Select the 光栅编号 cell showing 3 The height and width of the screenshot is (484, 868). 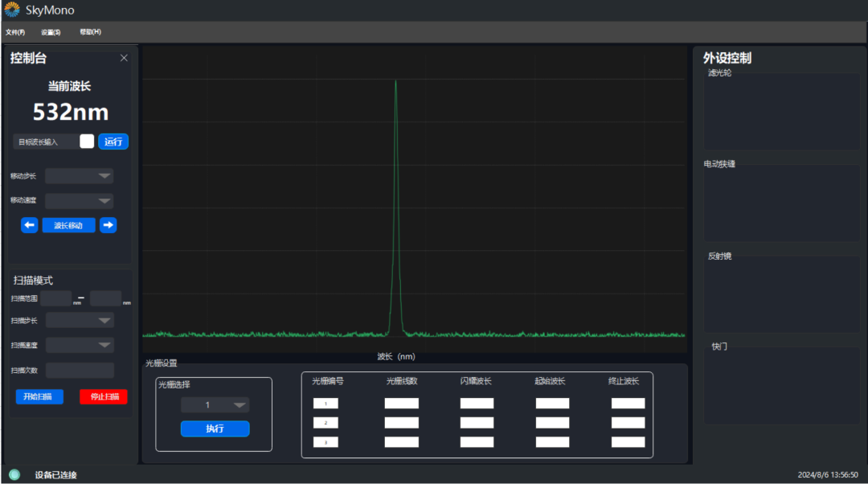325,442
